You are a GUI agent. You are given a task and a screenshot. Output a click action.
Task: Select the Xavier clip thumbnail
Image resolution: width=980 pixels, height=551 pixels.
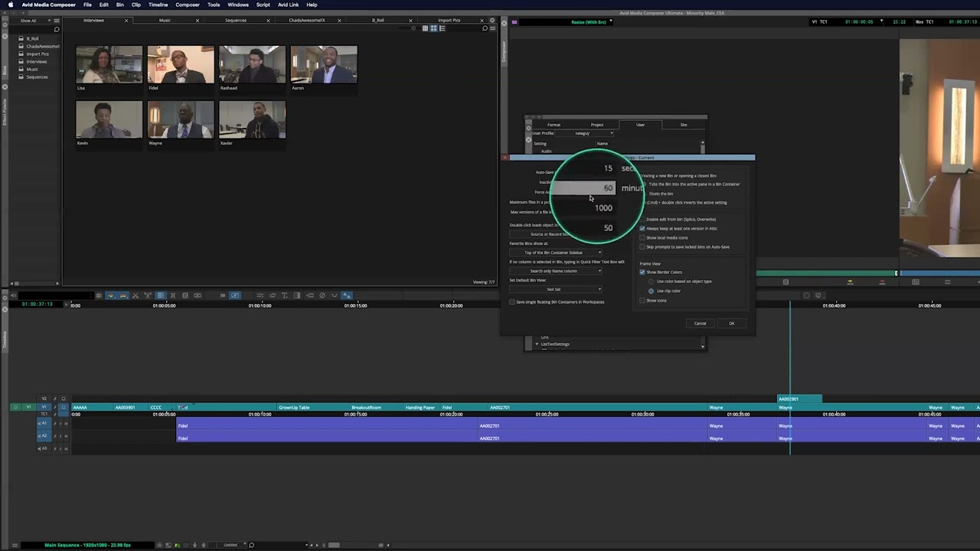coord(252,120)
